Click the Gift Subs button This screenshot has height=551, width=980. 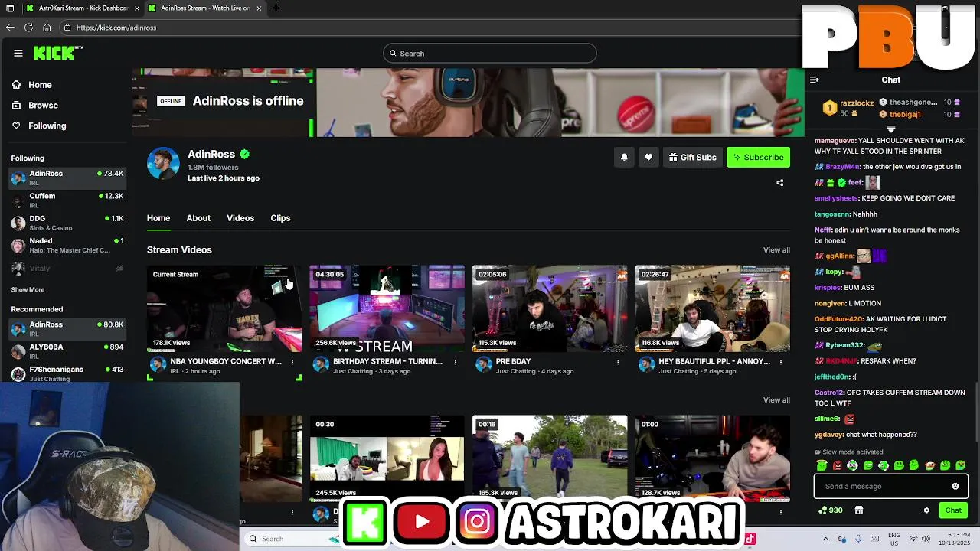point(692,158)
